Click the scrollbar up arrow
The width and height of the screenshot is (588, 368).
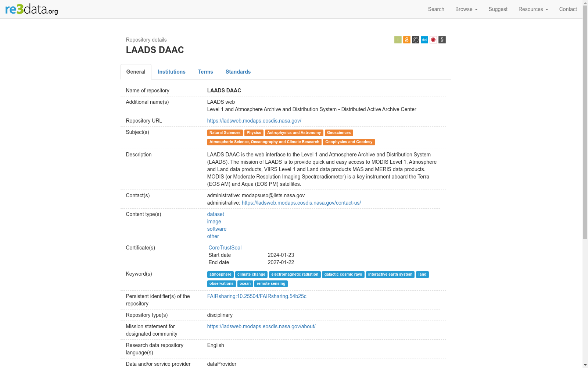585,3
